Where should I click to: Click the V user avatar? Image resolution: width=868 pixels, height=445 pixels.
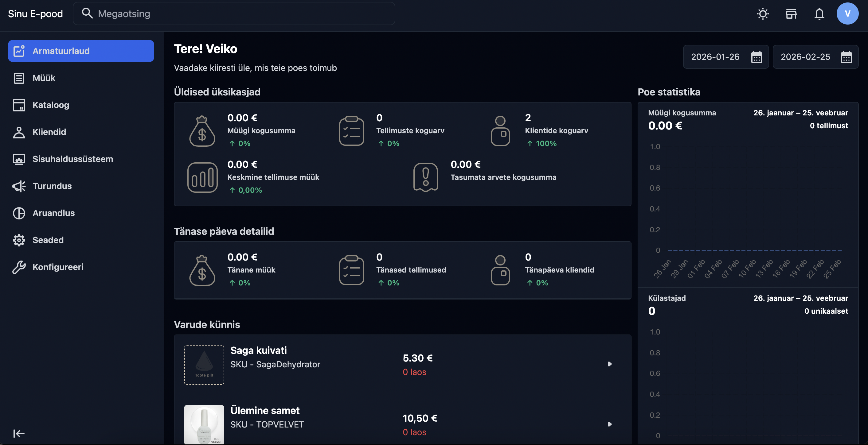pos(847,14)
